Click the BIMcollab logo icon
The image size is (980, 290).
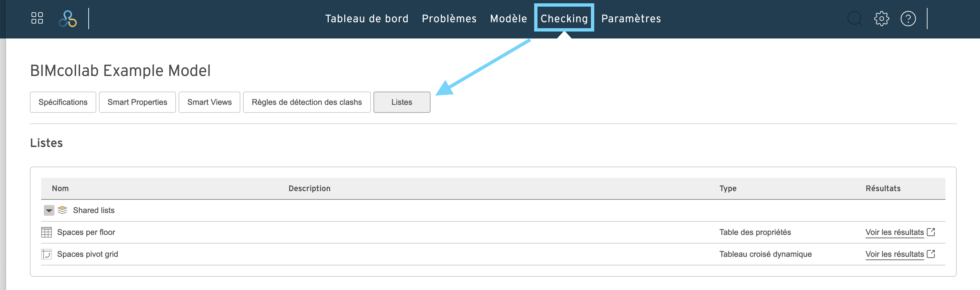coord(68,19)
